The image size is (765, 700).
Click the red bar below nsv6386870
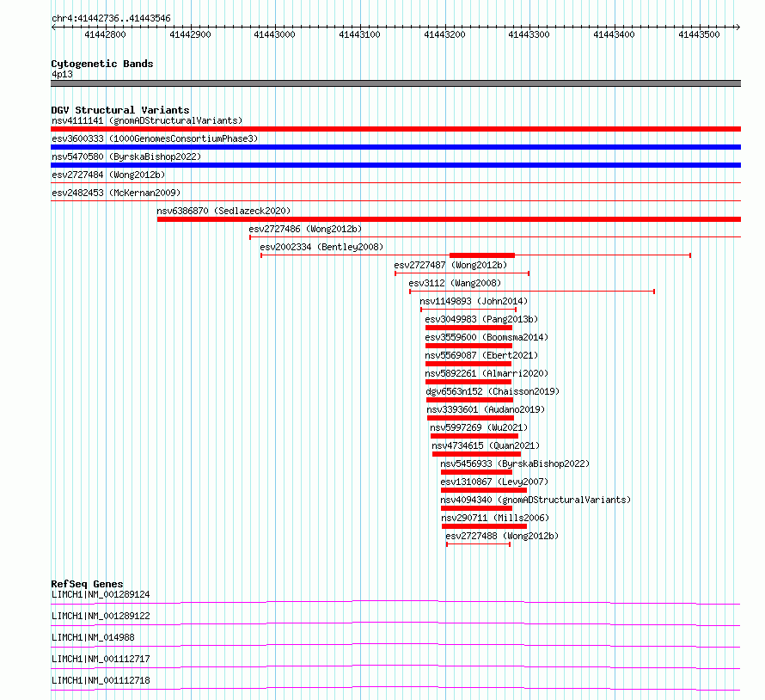[x=449, y=219]
